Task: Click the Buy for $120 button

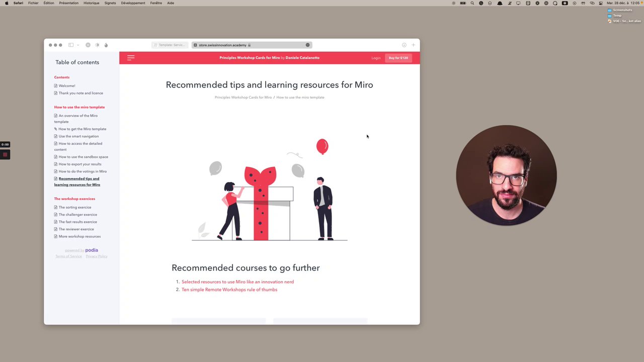Action: click(398, 58)
